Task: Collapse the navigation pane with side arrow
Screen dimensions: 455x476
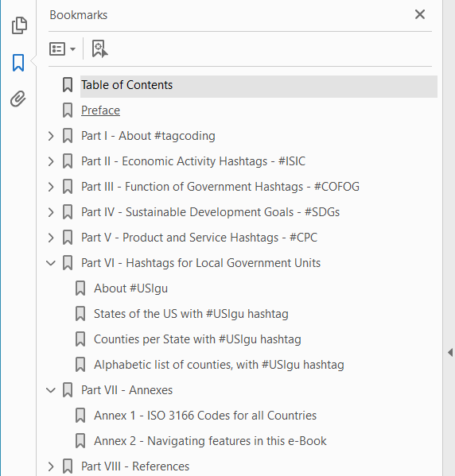Action: pyautogui.click(x=450, y=353)
